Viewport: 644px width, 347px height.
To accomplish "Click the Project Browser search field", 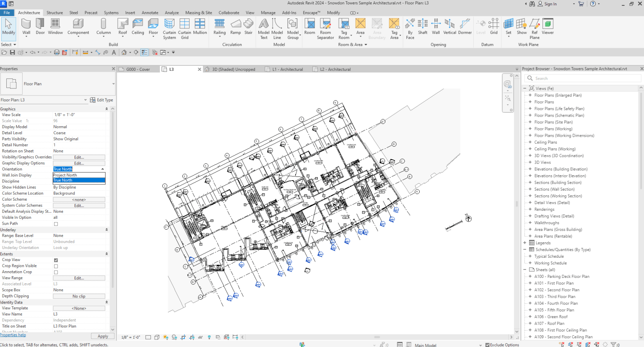I will click(583, 78).
